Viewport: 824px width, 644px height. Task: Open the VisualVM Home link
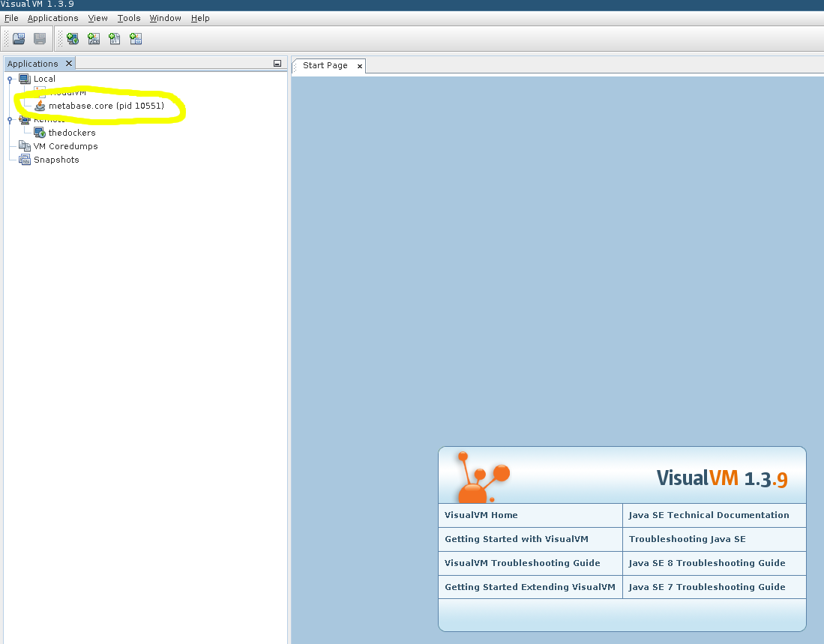point(481,515)
